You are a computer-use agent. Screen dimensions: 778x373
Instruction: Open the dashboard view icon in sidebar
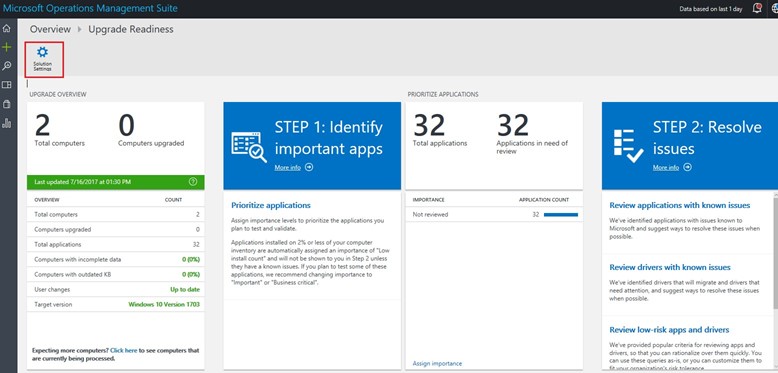click(6, 85)
